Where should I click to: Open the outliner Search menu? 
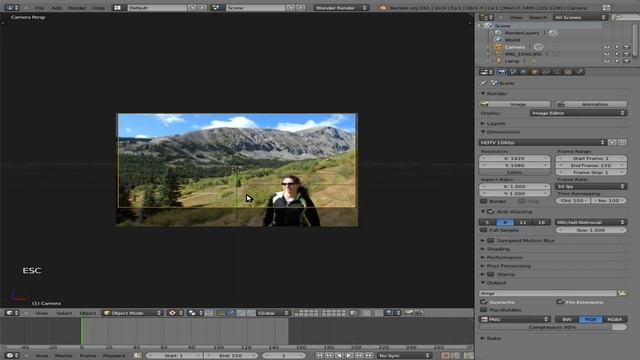[538, 17]
